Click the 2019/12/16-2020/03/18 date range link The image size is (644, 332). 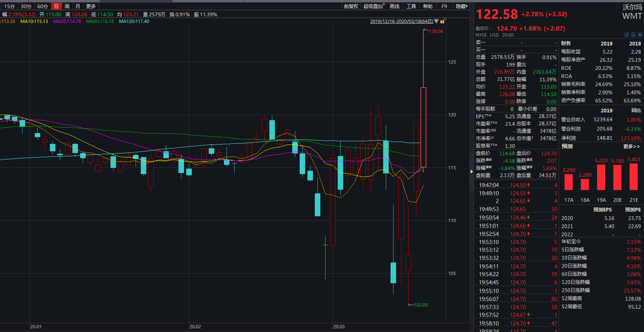(x=401, y=21)
